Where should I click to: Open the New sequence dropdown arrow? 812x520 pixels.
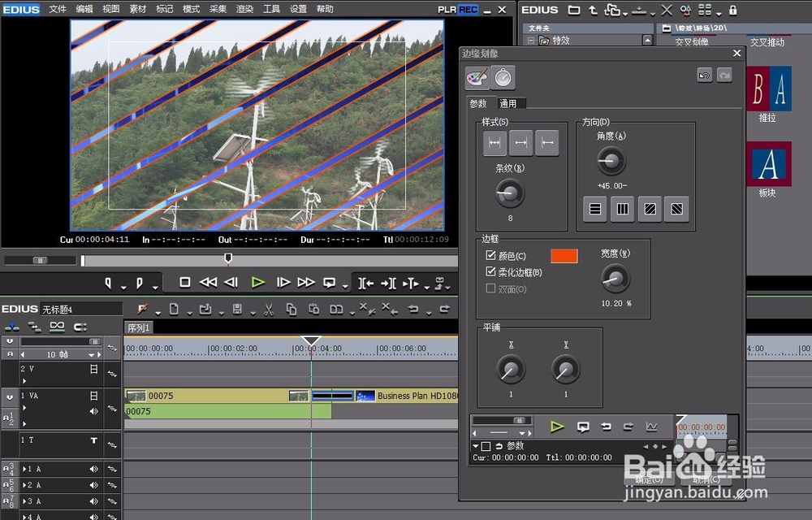[x=189, y=313]
